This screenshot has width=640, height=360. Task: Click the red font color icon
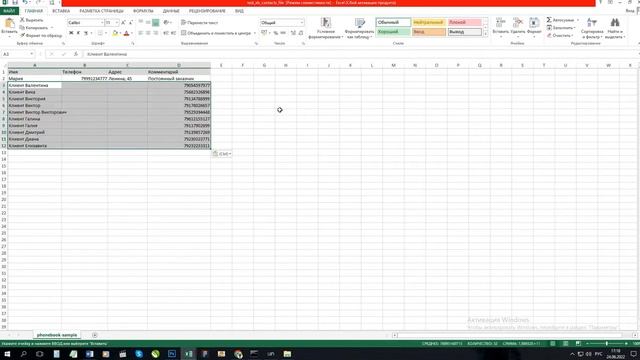point(127,33)
